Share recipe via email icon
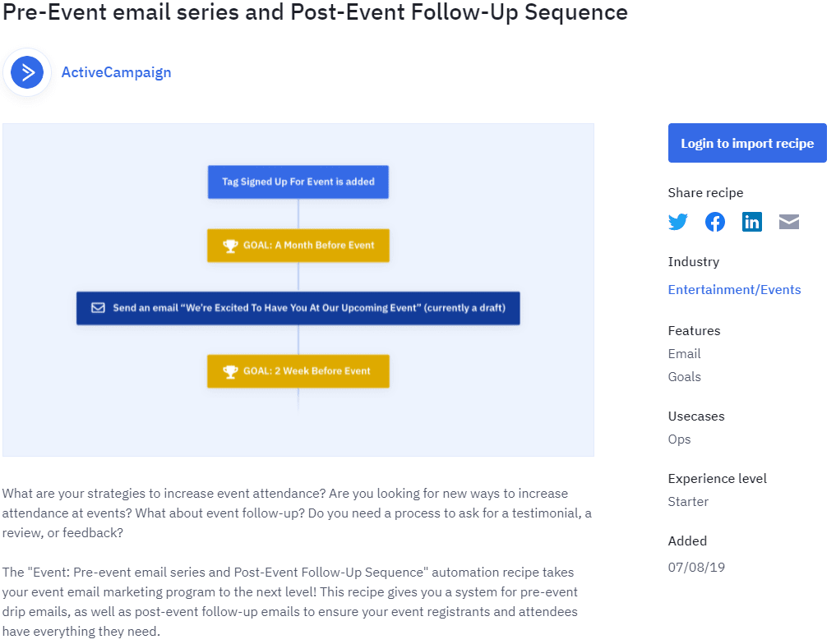836x644 pixels. (788, 222)
